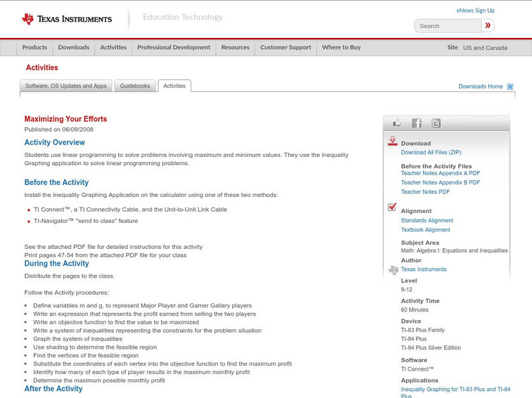The image size is (532, 398).
Task: Open the Customer Support menu
Action: coord(286,47)
